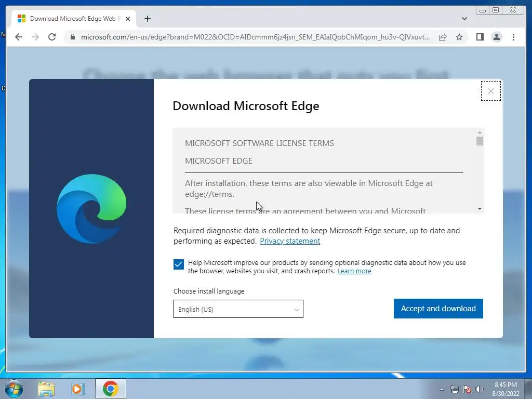The height and width of the screenshot is (399, 532).
Task: Open the Windows Start menu
Action: (x=14, y=389)
